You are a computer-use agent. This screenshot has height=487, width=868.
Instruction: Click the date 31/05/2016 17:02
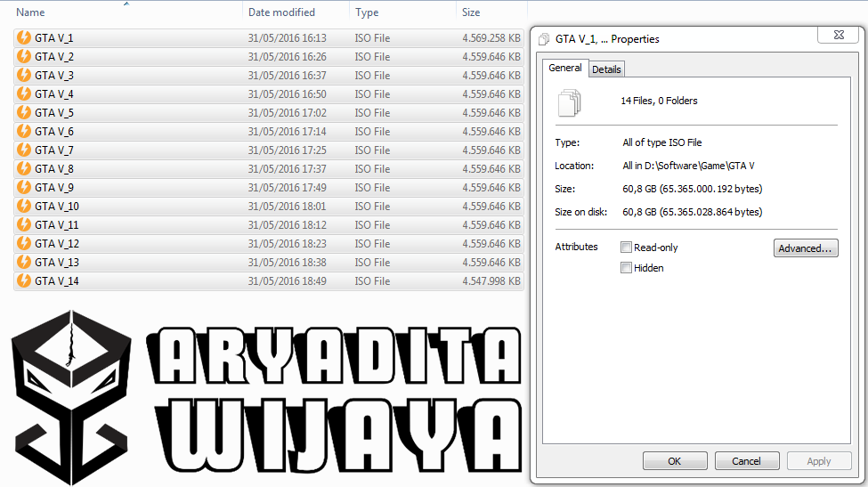(x=288, y=113)
